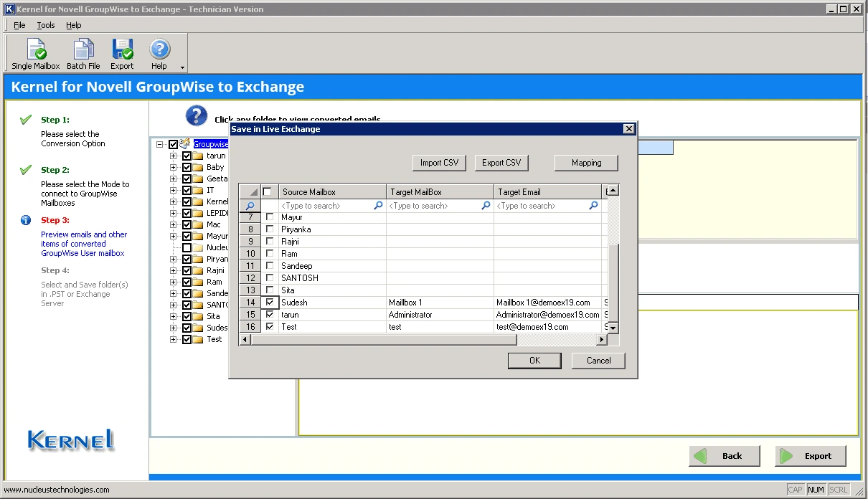Toggle the Geeta folder checkbox in the tree
The image size is (868, 499).
187,179
